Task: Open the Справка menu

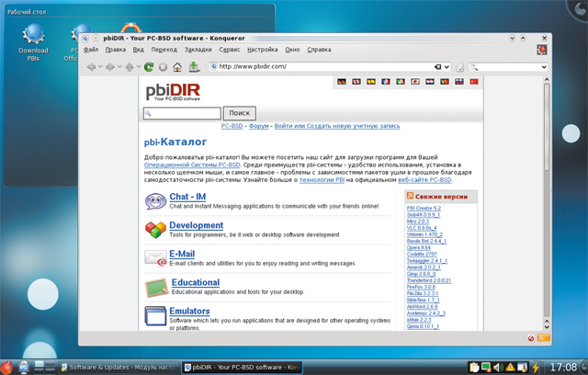Action: point(319,50)
